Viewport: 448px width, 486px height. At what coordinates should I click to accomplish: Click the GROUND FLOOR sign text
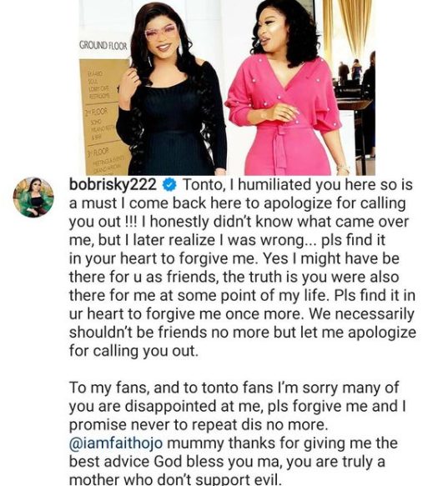tap(103, 46)
